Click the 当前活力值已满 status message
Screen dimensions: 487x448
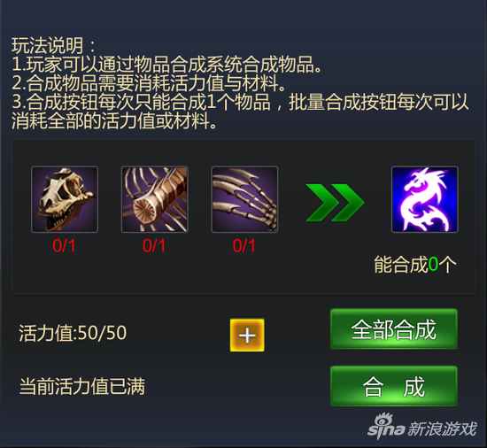point(82,386)
